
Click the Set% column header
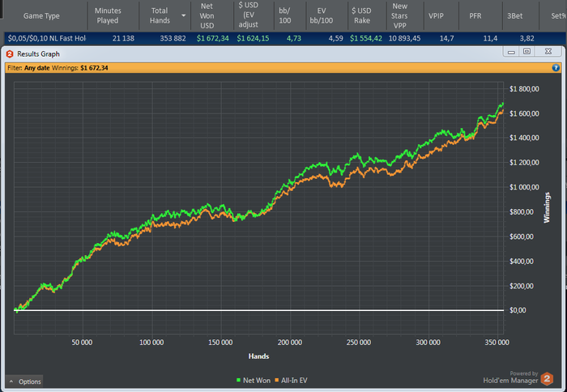(x=558, y=16)
